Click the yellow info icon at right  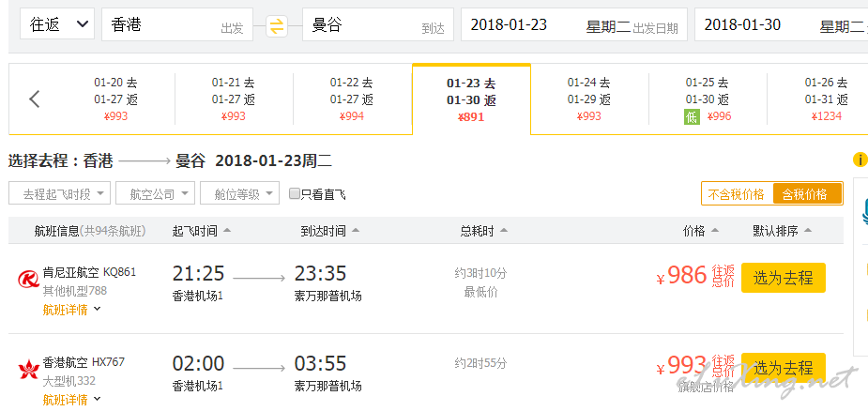coord(860,160)
